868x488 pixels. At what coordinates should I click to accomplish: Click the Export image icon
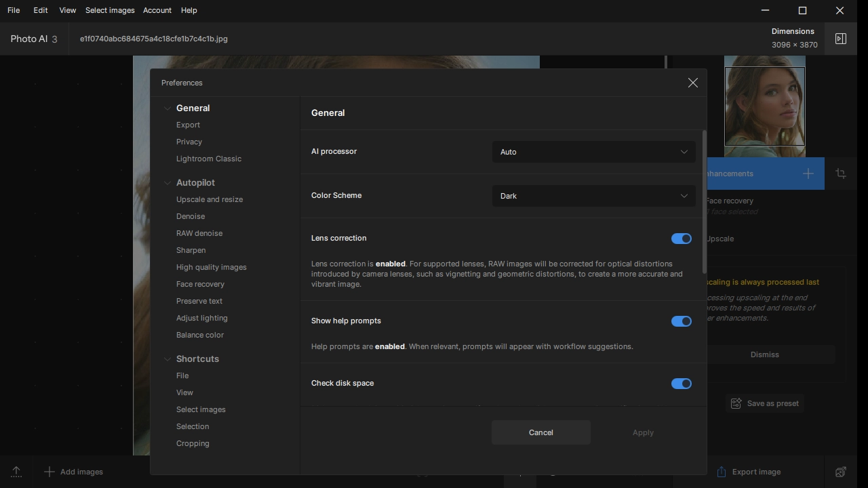pyautogui.click(x=722, y=472)
